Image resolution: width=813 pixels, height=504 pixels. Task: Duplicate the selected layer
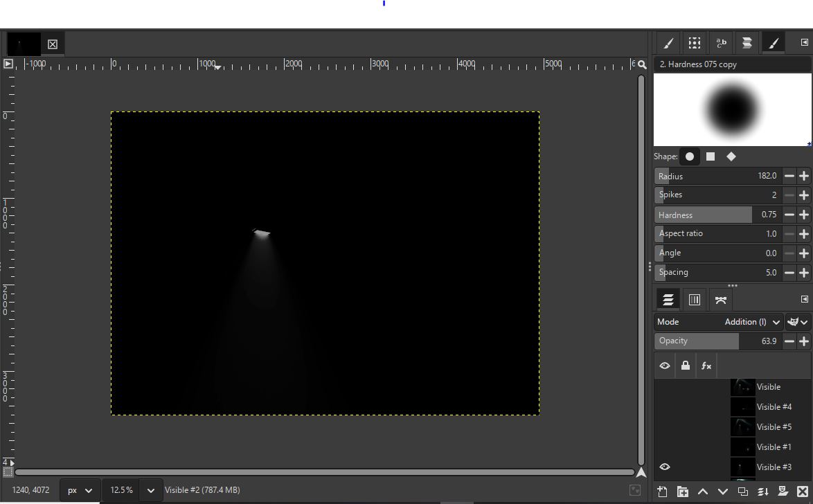742,492
